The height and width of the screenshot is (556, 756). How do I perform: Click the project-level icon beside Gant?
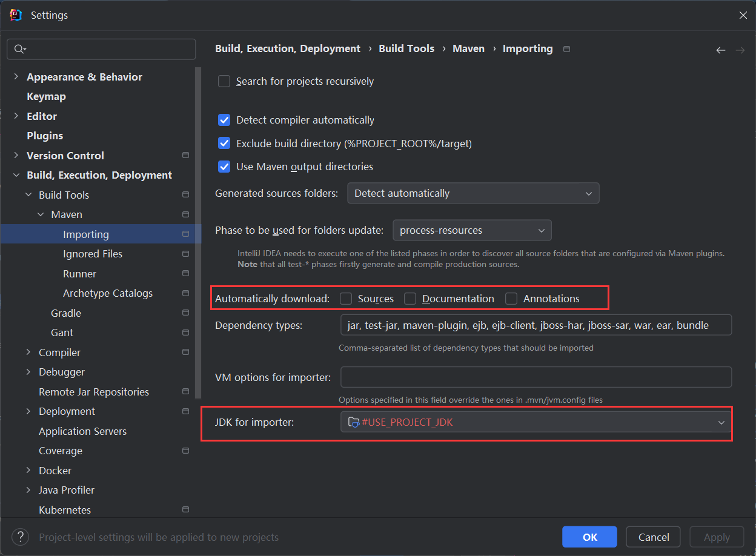click(185, 333)
